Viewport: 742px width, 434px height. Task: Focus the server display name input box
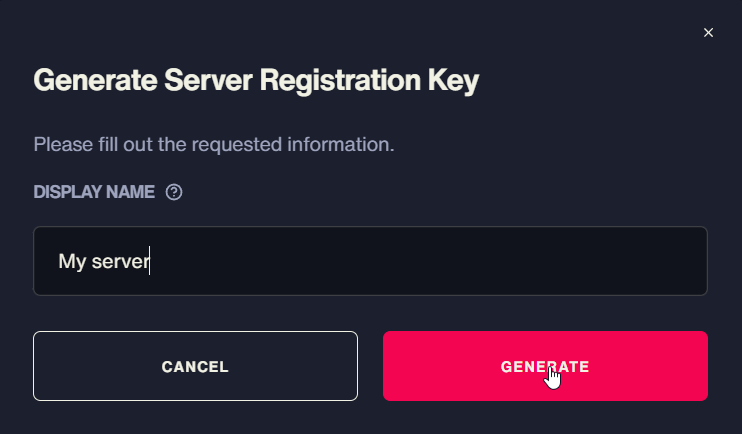point(370,261)
